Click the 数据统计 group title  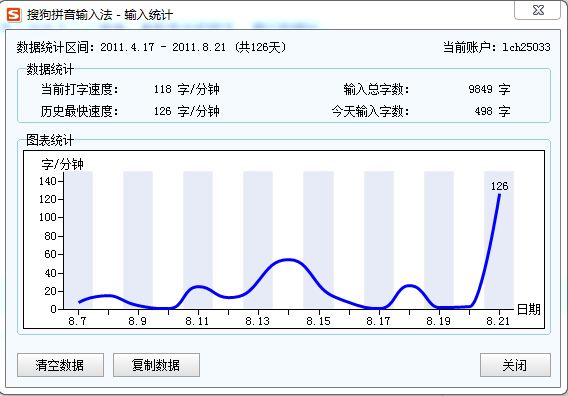[50, 69]
